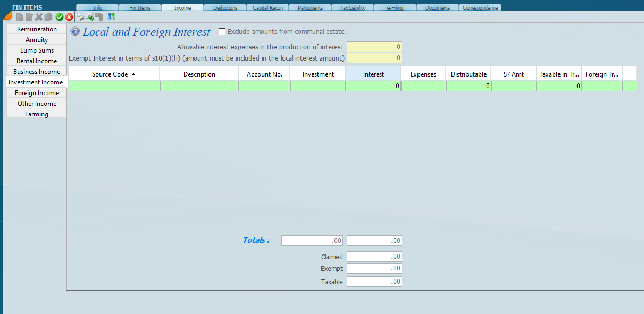
Task: Click the Exempt Interest s10(1)(h) field
Action: tap(374, 58)
